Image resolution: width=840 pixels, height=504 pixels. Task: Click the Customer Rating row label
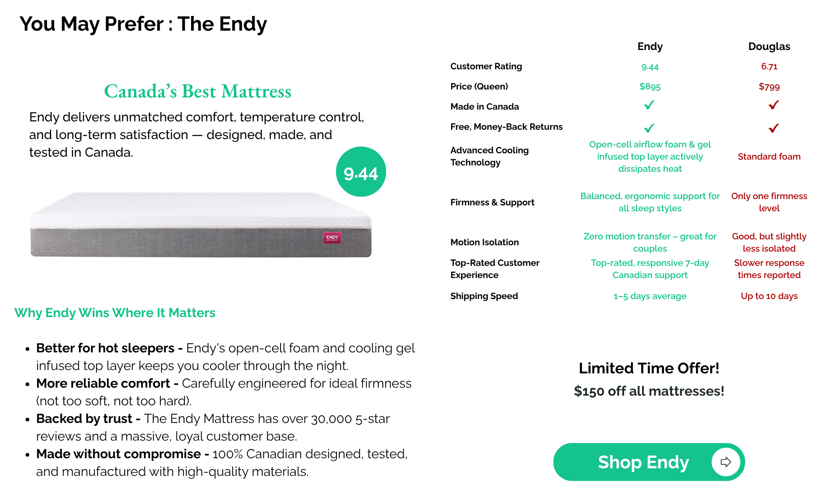point(486,66)
